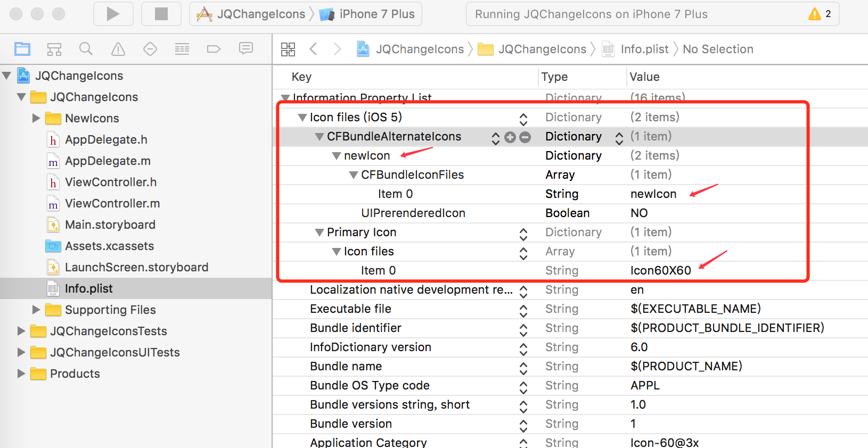Select the JQChangeIcons project in the jump bar
868x448 pixels.
(x=410, y=49)
